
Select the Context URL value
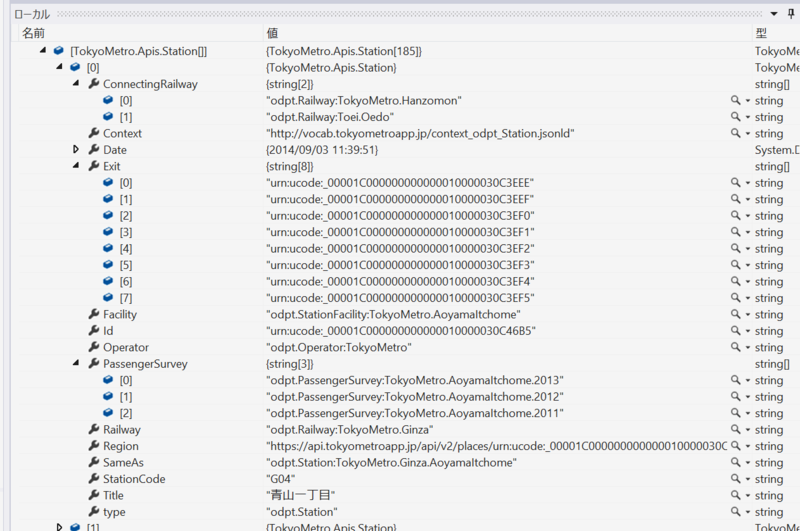tap(420, 133)
